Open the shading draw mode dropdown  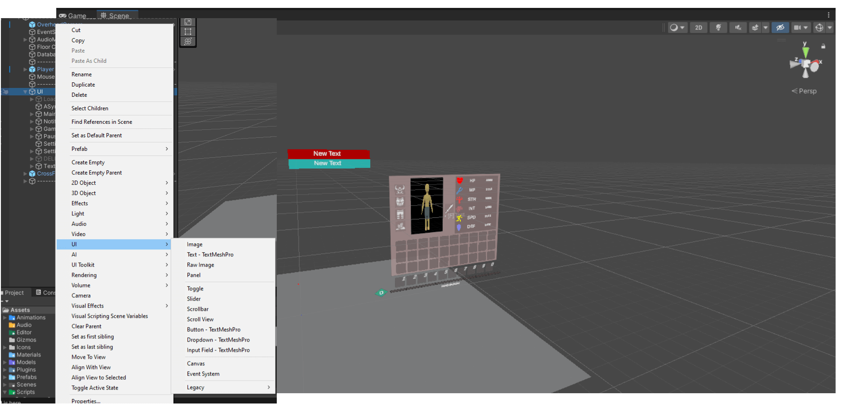[x=677, y=28]
